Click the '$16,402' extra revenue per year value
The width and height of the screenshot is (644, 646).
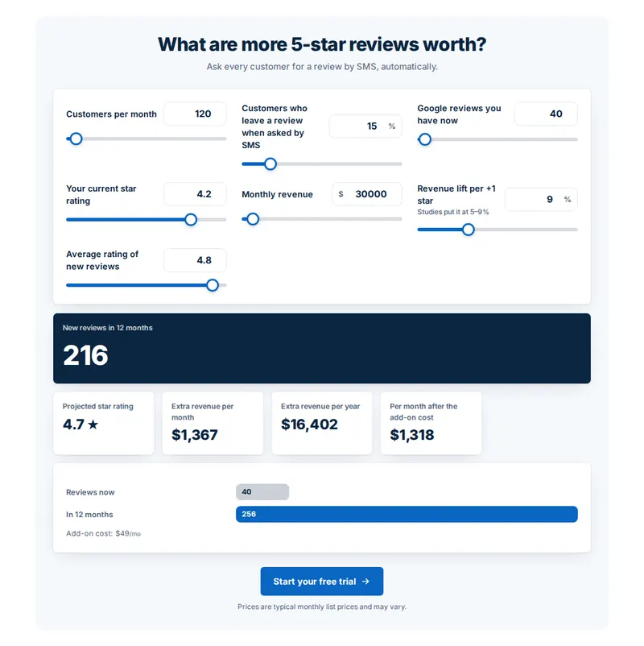(309, 424)
